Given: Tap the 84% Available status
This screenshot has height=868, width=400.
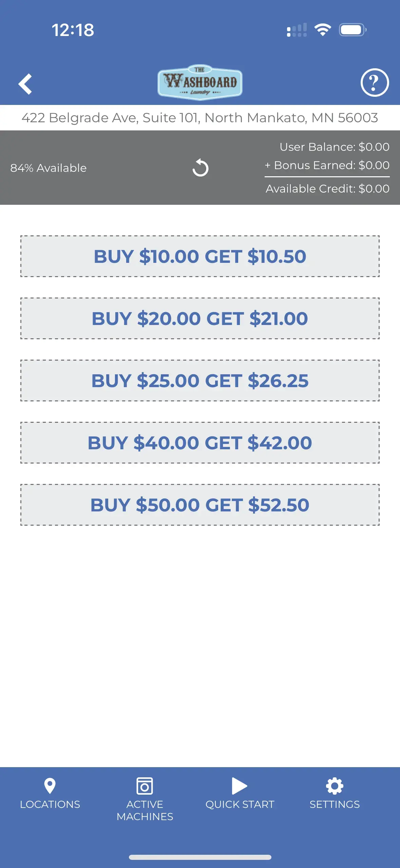Looking at the screenshot, I should [x=49, y=168].
